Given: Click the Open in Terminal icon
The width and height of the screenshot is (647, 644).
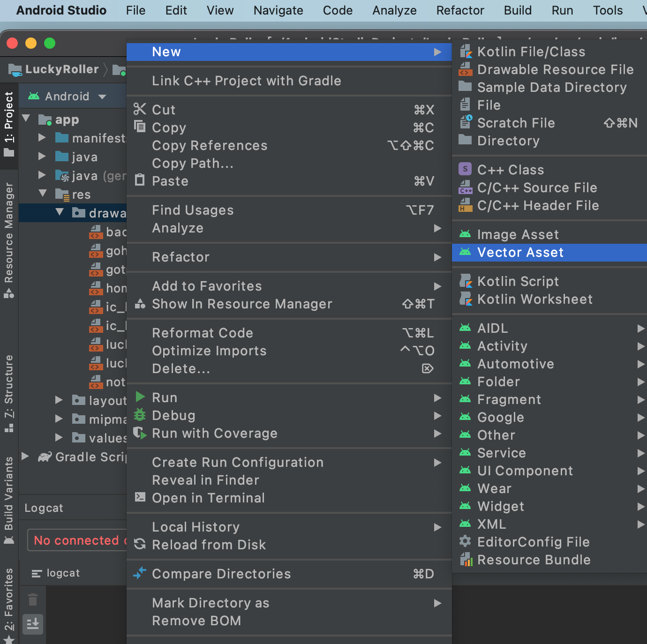Looking at the screenshot, I should (140, 497).
